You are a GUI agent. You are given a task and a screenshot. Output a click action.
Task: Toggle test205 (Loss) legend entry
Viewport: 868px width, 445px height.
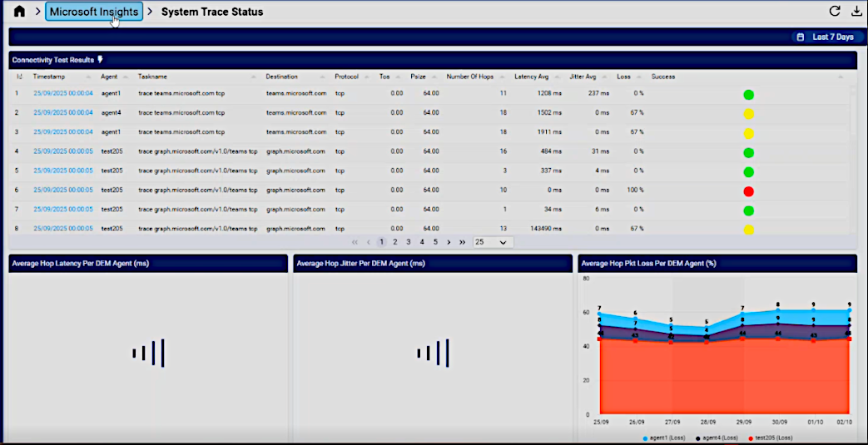770,438
